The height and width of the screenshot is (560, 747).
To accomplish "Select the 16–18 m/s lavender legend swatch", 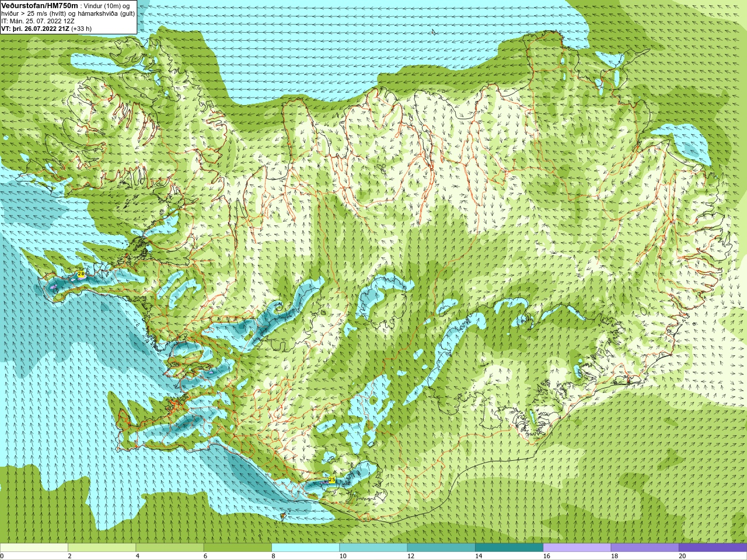I will pos(577,548).
